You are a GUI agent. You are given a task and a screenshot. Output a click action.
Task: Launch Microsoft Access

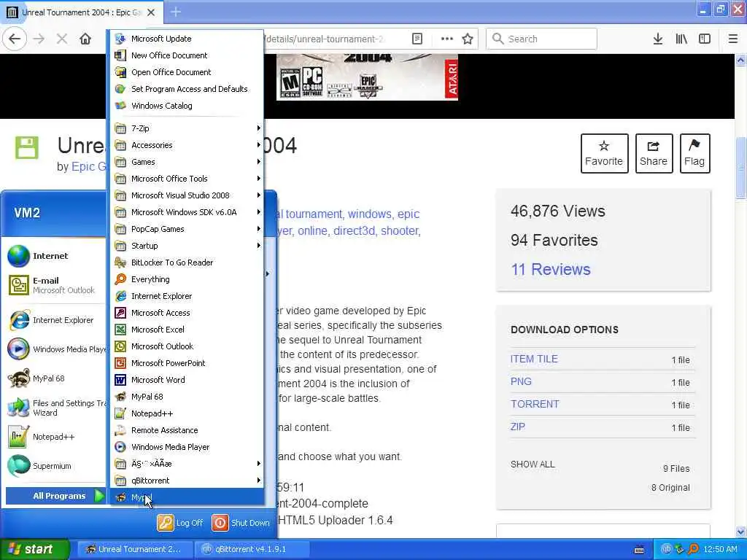[x=187, y=312]
